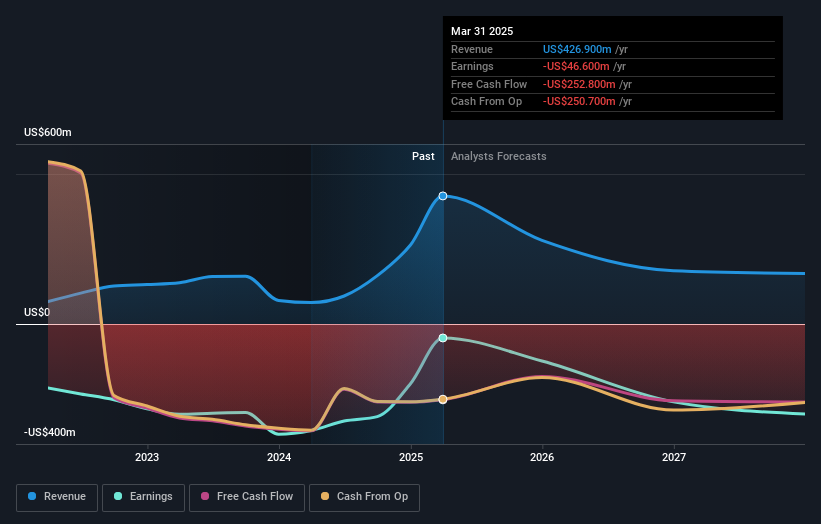Select the Earnings data point marker on chart

tap(443, 338)
